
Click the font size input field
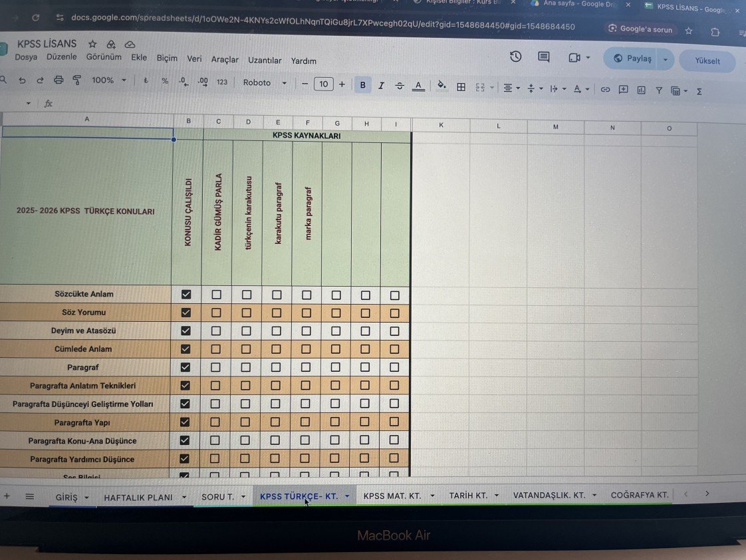click(x=324, y=84)
